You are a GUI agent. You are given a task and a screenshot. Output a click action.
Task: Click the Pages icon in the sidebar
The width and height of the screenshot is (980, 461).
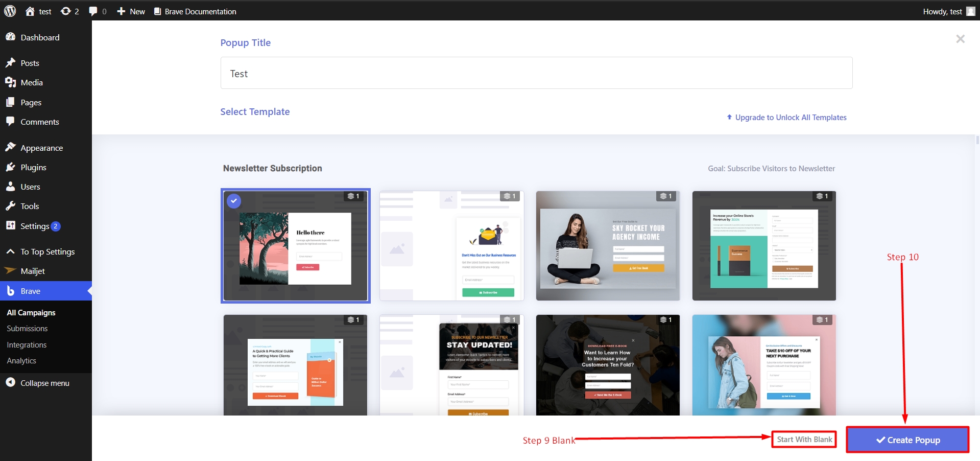point(10,102)
